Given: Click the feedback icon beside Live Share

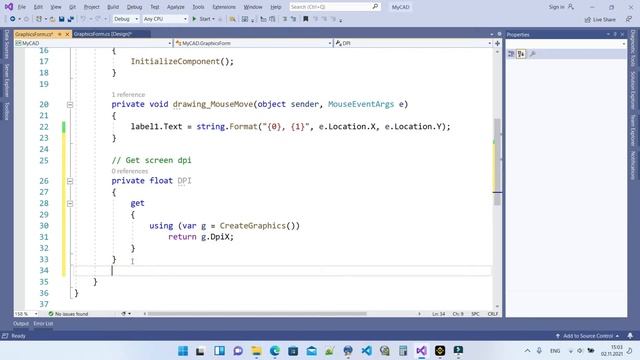Looking at the screenshot, I should coord(629,19).
